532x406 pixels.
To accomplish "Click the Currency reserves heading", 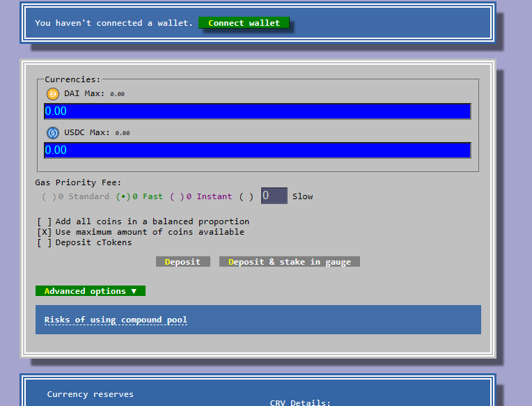I will click(x=91, y=394).
